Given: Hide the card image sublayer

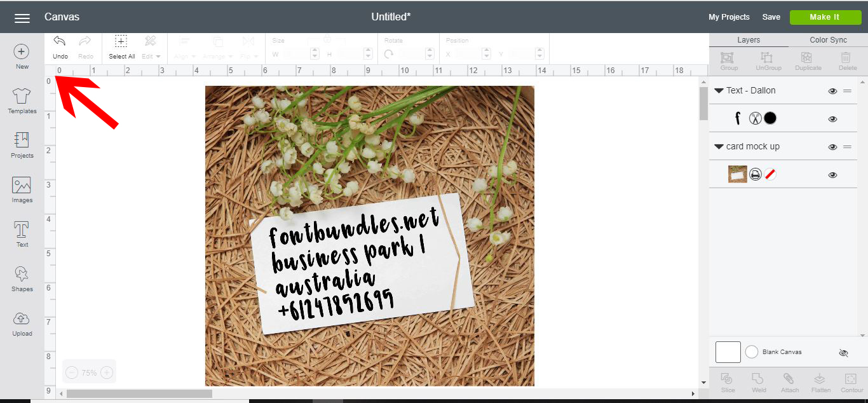Looking at the screenshot, I should pos(832,175).
